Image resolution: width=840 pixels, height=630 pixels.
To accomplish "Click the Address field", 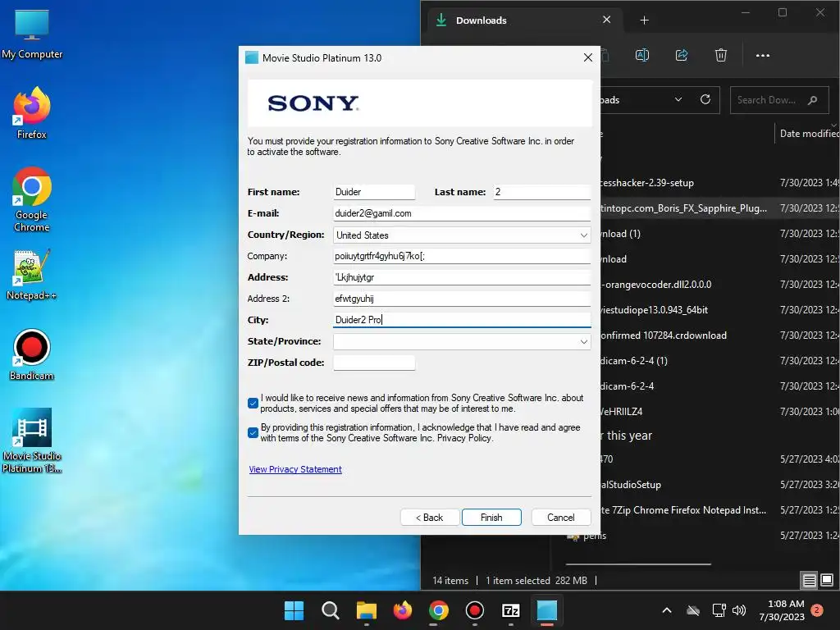I will [462, 277].
